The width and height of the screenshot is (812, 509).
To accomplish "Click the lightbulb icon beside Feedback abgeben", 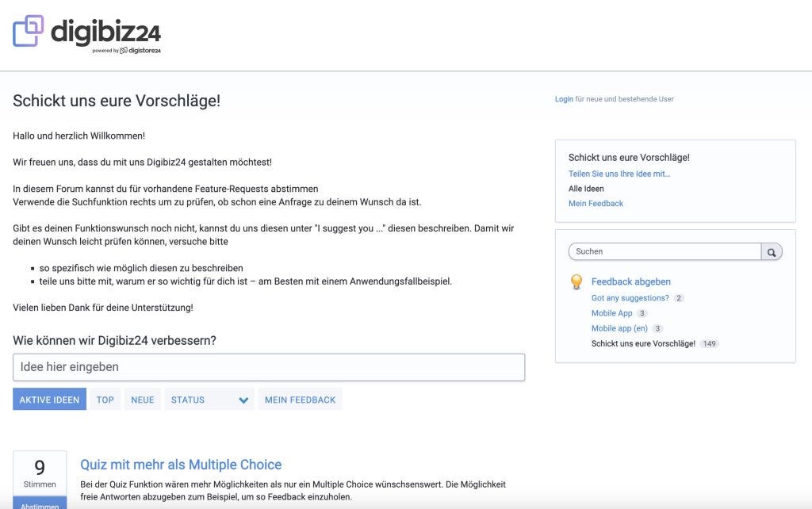I will [x=576, y=281].
